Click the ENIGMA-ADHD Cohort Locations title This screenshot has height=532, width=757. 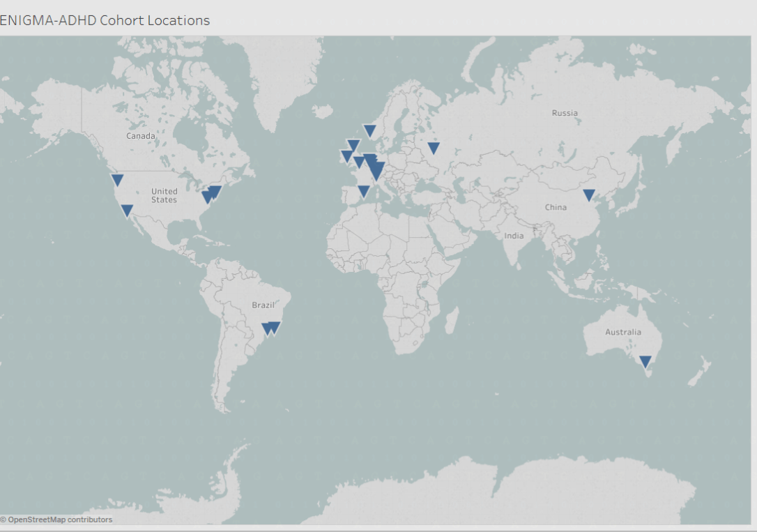tap(104, 20)
